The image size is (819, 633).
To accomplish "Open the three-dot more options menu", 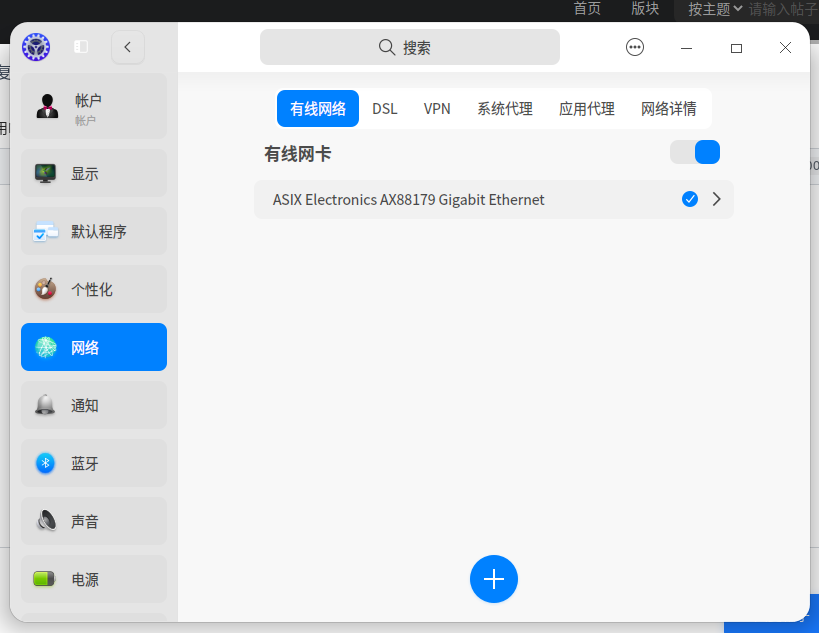I will point(635,48).
